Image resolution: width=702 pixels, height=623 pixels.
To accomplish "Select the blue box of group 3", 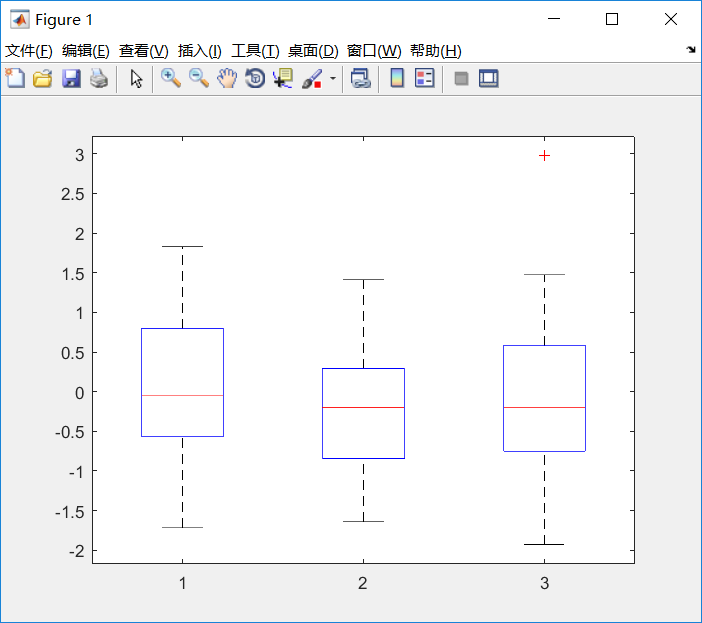I will point(544,398).
